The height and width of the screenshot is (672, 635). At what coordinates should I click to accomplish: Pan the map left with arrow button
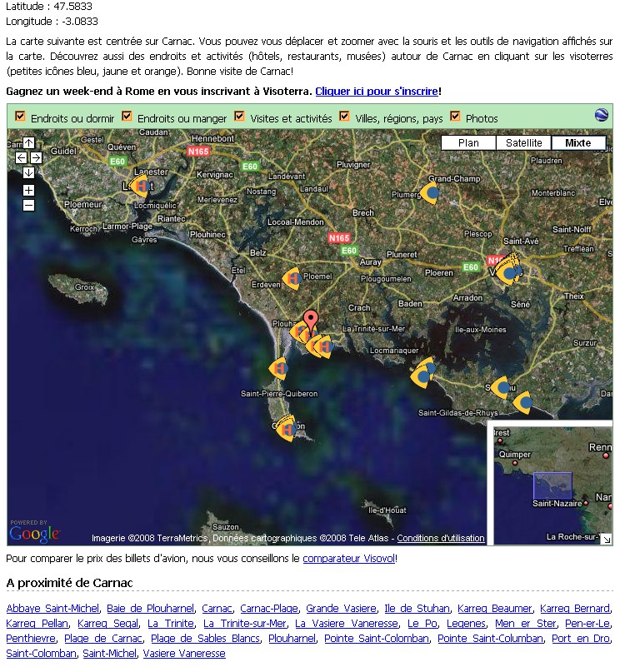click(x=21, y=157)
